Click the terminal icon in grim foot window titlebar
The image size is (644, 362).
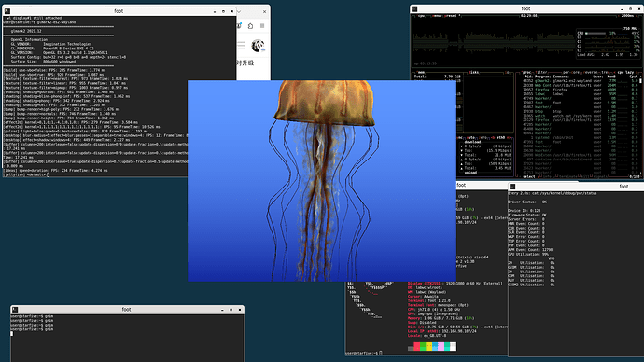coord(15,310)
